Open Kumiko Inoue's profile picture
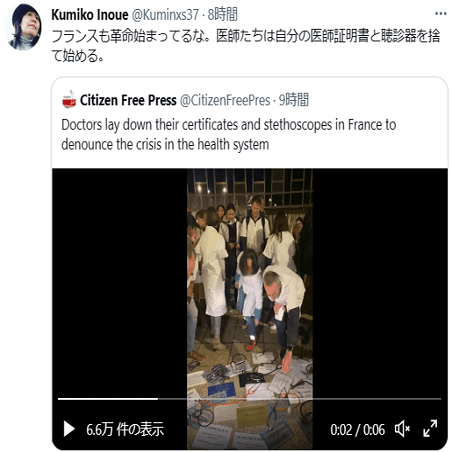Image resolution: width=452 pixels, height=452 pixels. (x=23, y=27)
